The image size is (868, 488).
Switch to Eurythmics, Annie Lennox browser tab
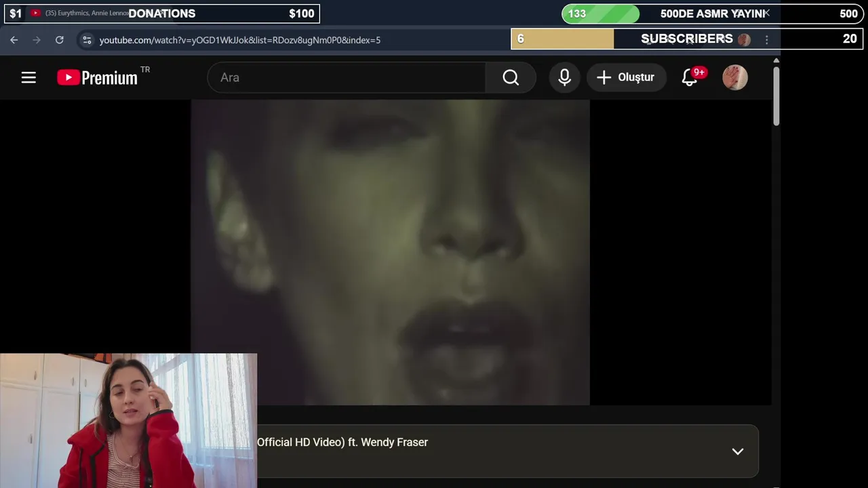[86, 13]
